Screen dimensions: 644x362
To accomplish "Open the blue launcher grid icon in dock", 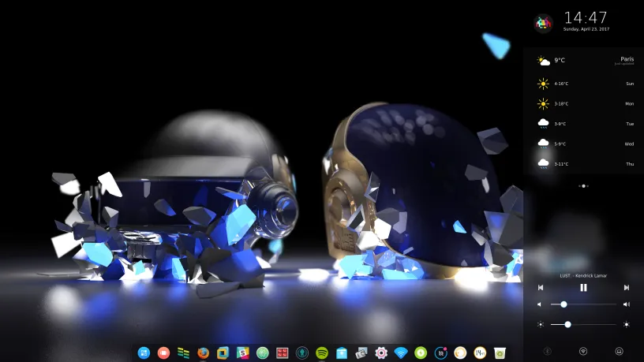I will [x=144, y=353].
